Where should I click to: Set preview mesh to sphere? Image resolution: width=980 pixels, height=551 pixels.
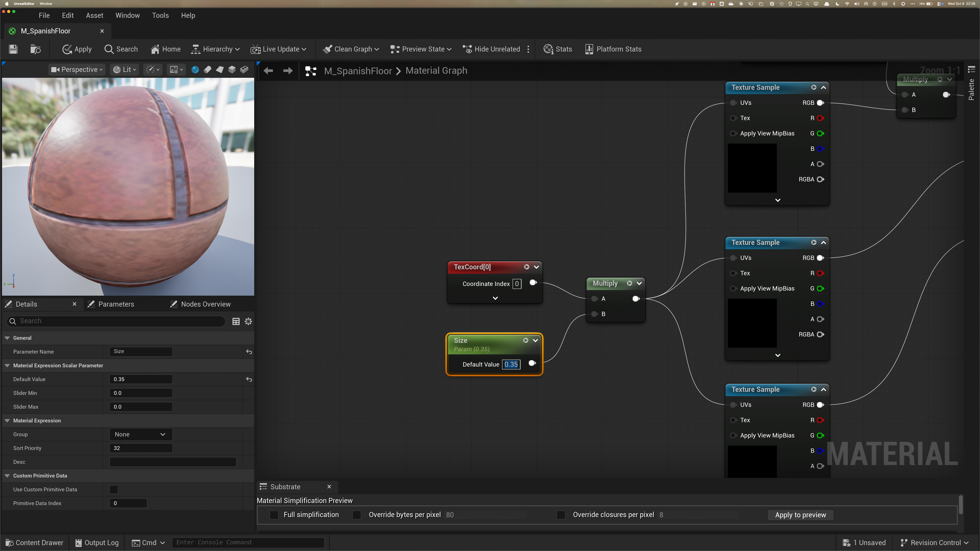pos(195,70)
